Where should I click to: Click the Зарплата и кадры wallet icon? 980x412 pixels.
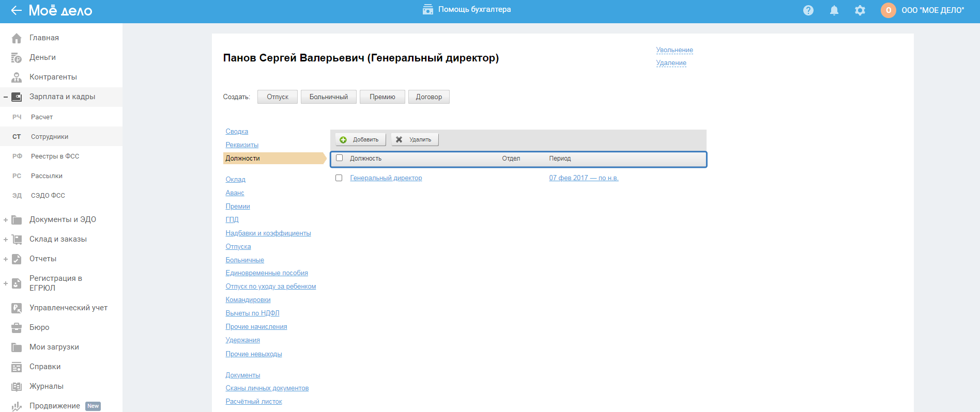[17, 97]
